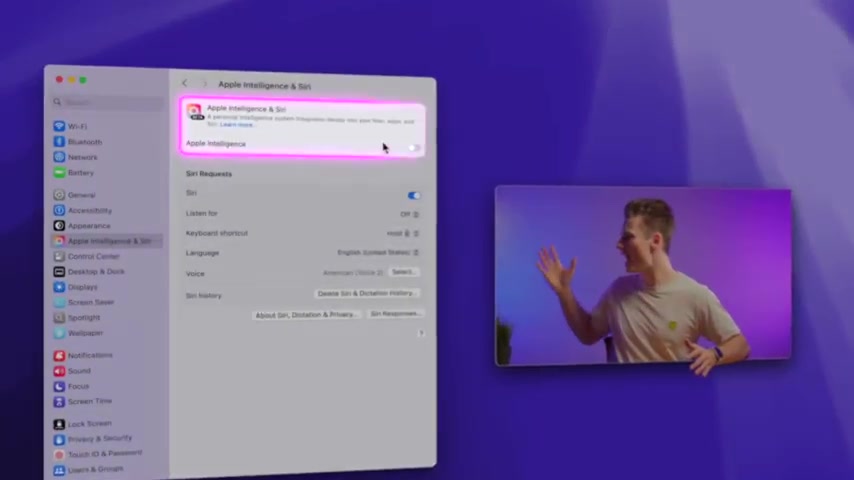Select the Sound sidebar icon
854x480 pixels.
tap(59, 371)
